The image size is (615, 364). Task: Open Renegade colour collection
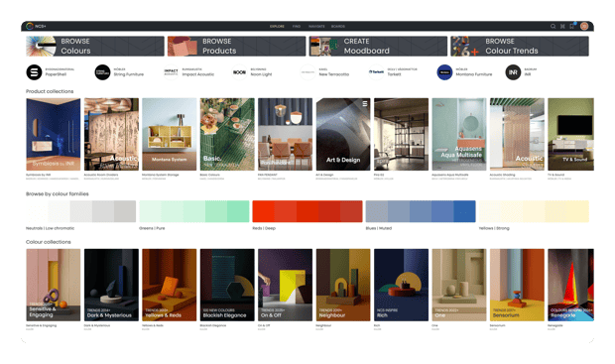pos(571,285)
